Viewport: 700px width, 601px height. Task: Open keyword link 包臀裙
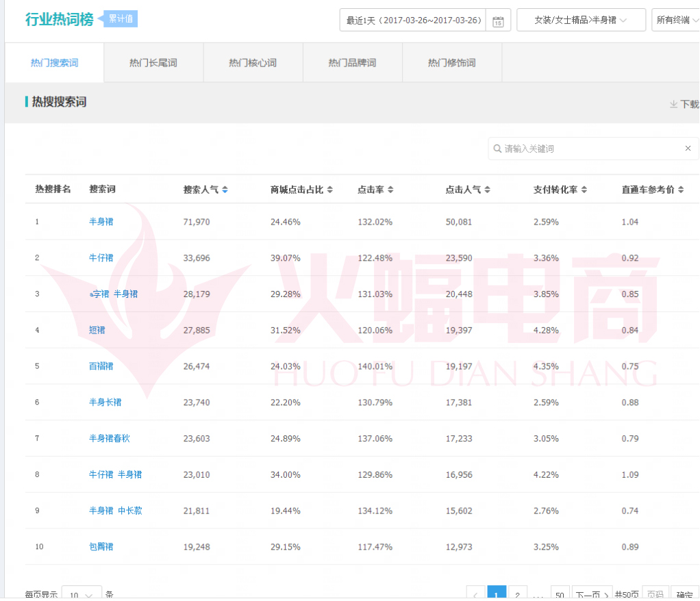coord(101,547)
